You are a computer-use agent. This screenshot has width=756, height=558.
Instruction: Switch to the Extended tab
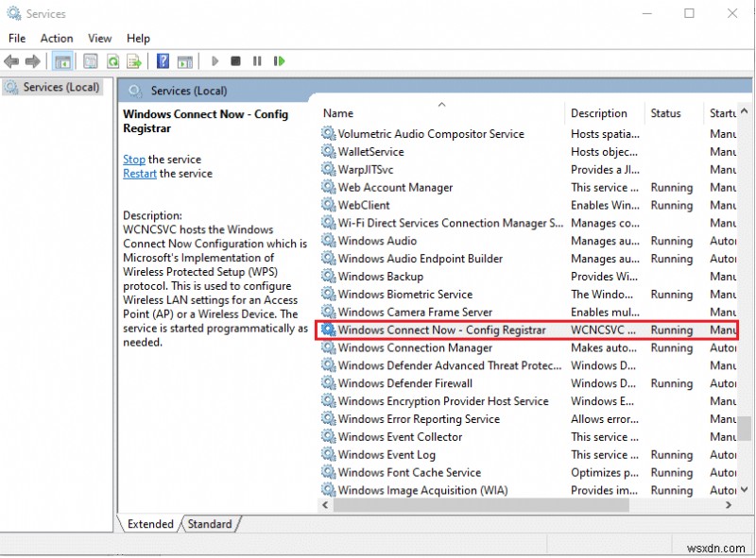(x=149, y=524)
